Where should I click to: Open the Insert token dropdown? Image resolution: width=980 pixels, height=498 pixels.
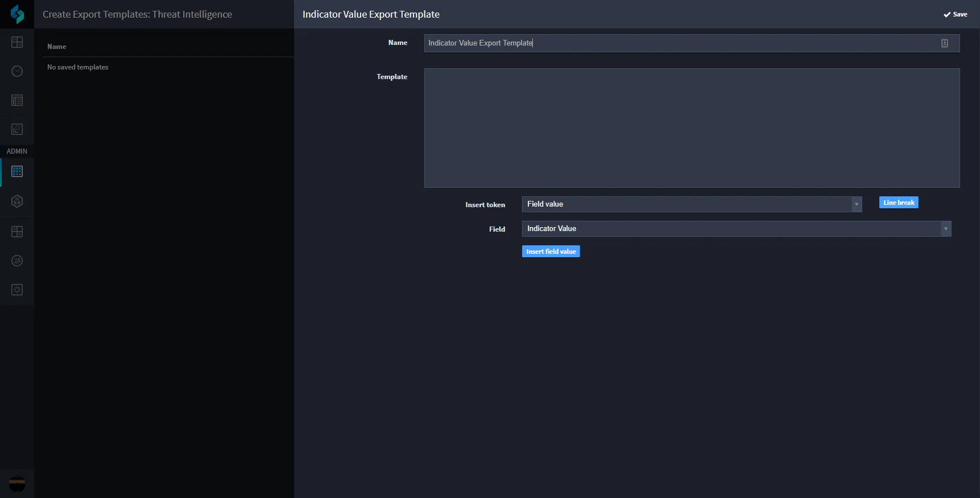coord(692,204)
